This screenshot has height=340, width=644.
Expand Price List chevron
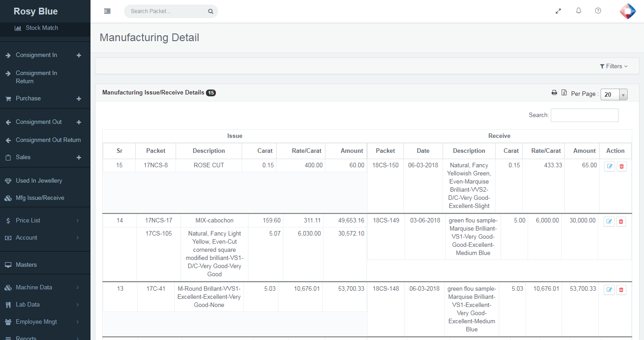coord(77,221)
